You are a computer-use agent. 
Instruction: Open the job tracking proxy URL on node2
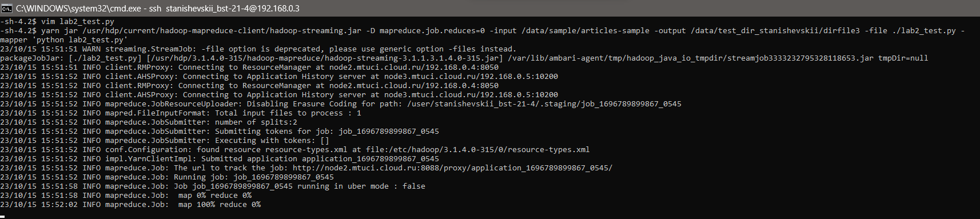coord(452,168)
